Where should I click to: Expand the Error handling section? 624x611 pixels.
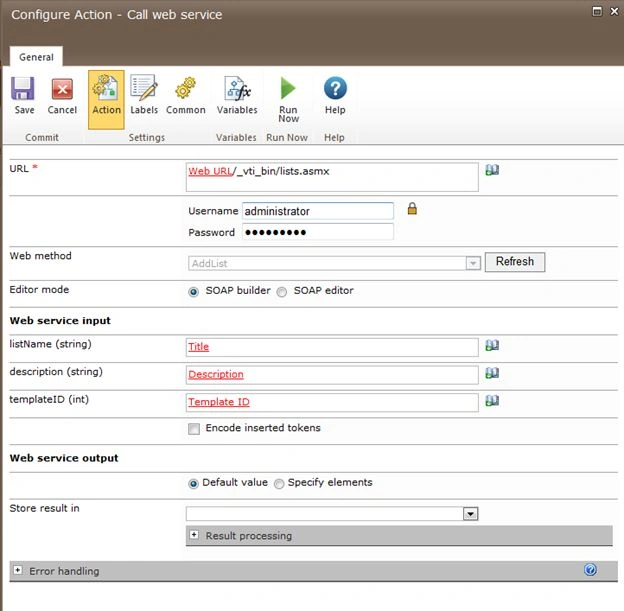coord(18,570)
